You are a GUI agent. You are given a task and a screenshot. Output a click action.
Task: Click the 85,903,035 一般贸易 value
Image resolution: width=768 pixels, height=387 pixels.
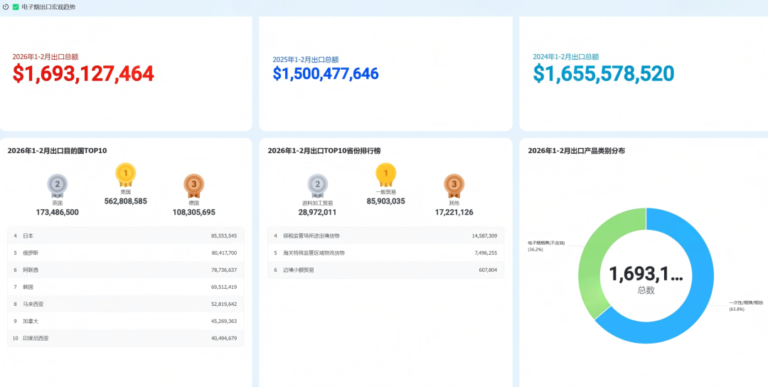[x=386, y=201]
